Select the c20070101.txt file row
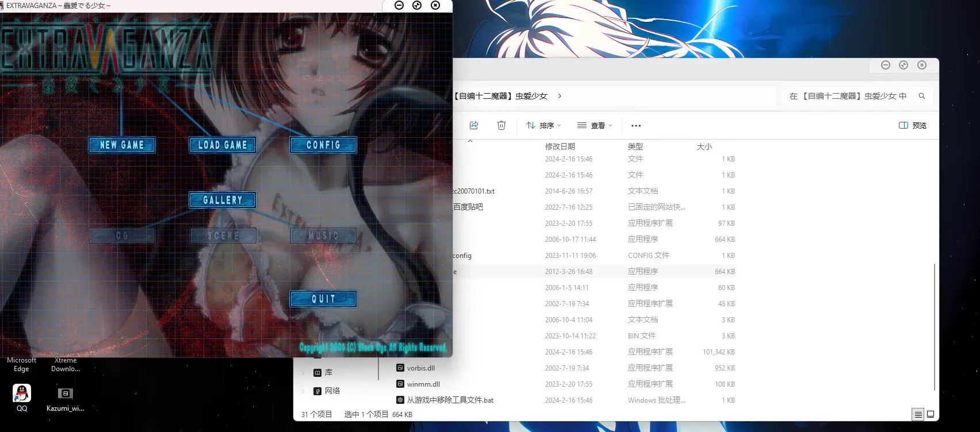 click(595, 191)
